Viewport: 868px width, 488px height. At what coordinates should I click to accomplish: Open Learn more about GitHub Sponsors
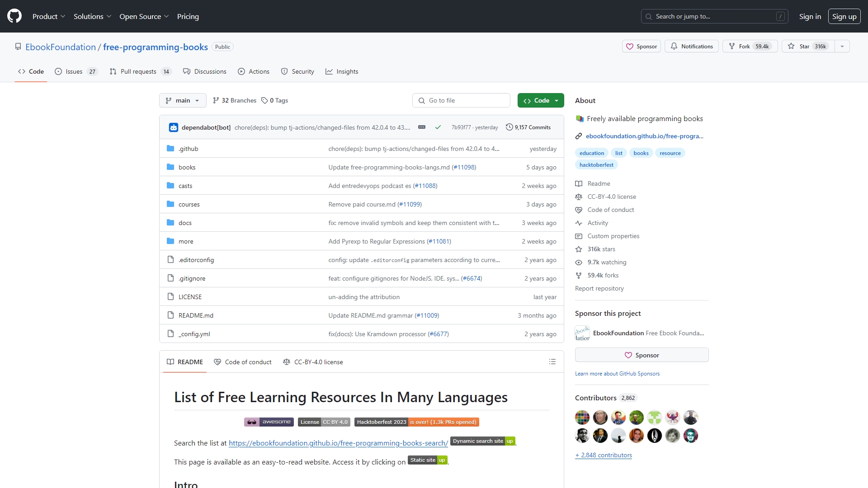click(617, 374)
